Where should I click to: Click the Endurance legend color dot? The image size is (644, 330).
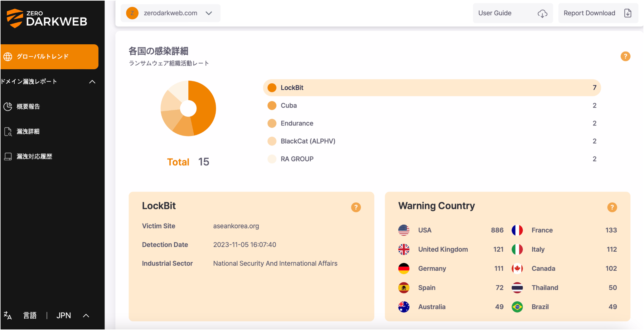(272, 123)
